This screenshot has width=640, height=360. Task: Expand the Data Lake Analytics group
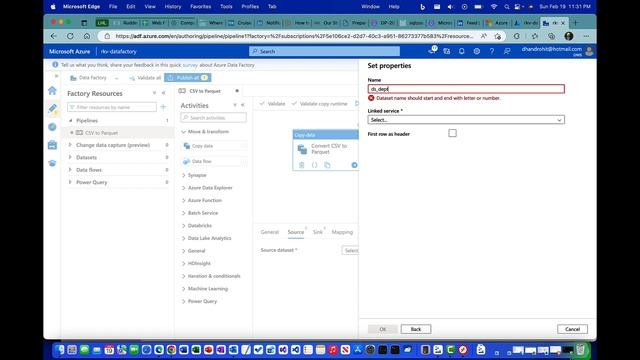[x=184, y=238]
